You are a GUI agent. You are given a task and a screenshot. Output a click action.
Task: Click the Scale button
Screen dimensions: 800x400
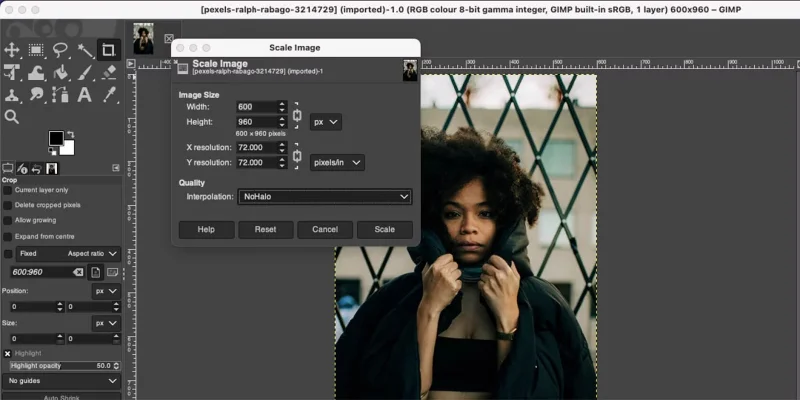[x=385, y=230]
